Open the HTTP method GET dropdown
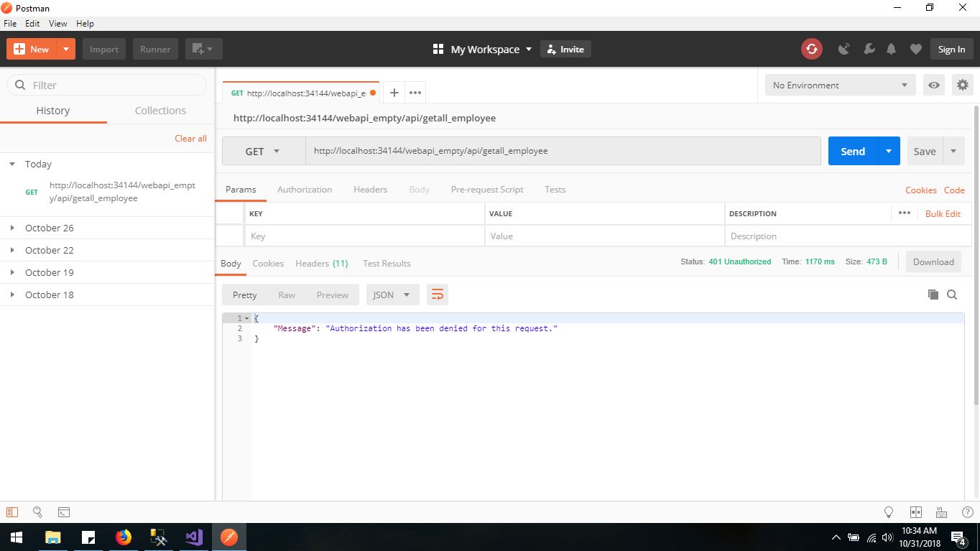Screen dimensions: 980x551 point(263,152)
